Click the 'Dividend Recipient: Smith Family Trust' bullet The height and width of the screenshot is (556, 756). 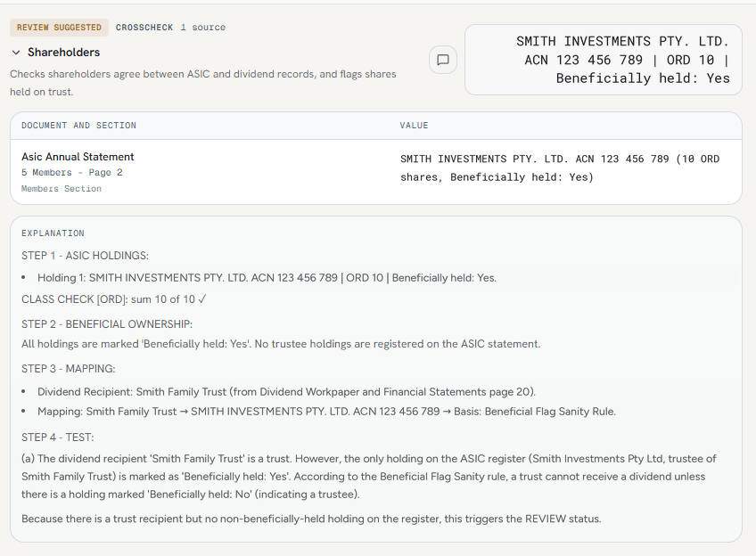(286, 392)
